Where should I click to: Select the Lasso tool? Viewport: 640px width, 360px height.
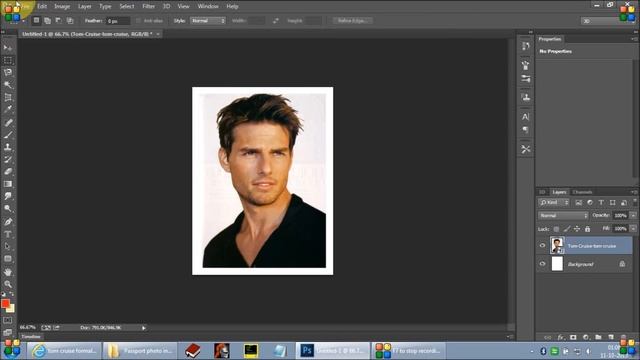pyautogui.click(x=8, y=73)
